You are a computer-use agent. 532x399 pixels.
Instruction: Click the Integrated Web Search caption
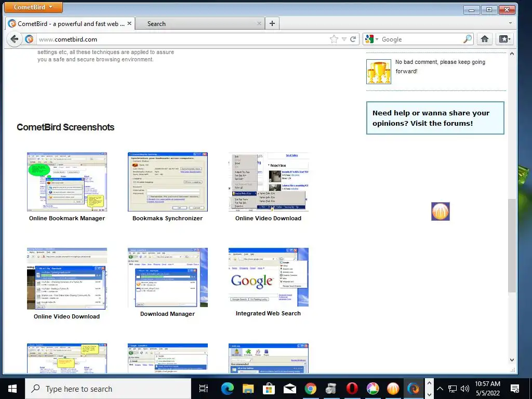click(x=269, y=313)
